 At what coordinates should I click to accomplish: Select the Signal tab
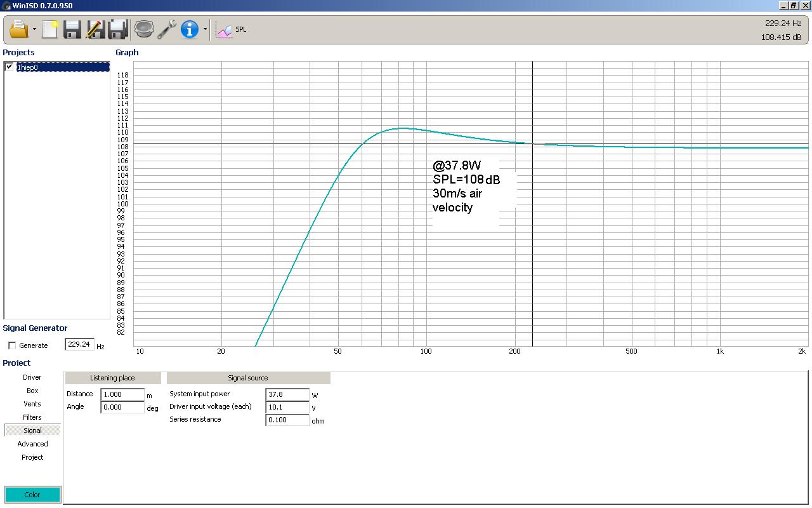pyautogui.click(x=32, y=431)
